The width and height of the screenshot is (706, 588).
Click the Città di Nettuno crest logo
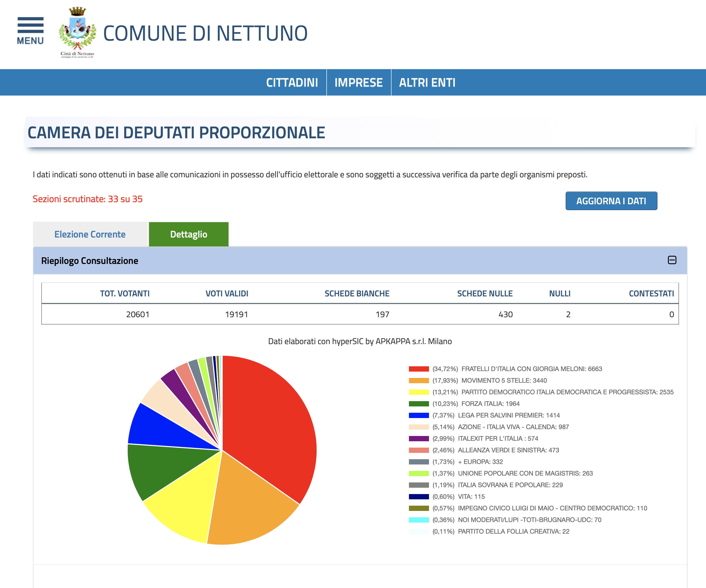pyautogui.click(x=77, y=32)
